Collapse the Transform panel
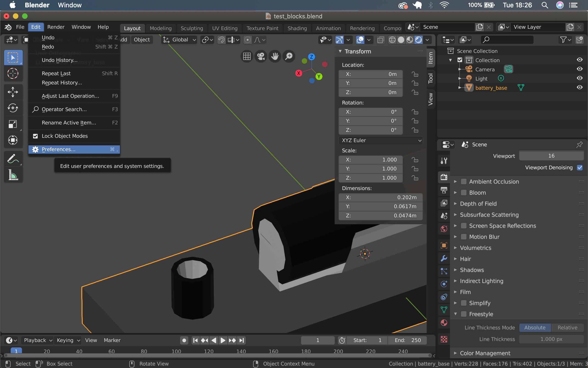The width and height of the screenshot is (588, 368). pyautogui.click(x=340, y=51)
